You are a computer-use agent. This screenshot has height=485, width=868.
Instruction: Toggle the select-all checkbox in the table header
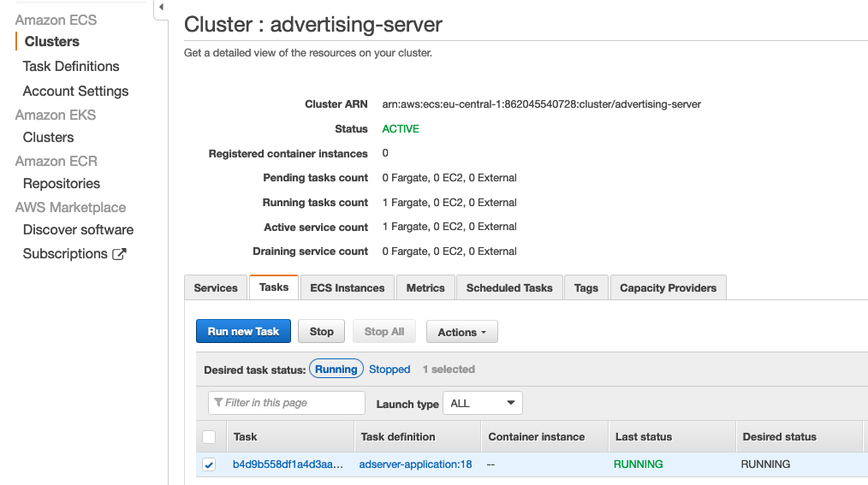click(x=209, y=437)
